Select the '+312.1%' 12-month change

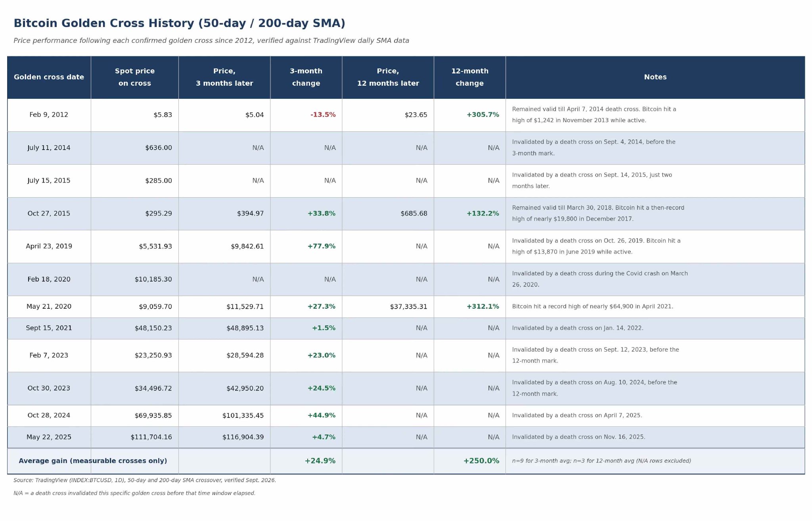point(483,307)
